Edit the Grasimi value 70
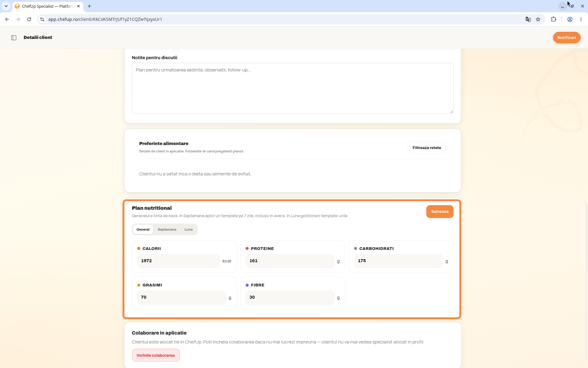This screenshot has width=588, height=368. (x=181, y=297)
